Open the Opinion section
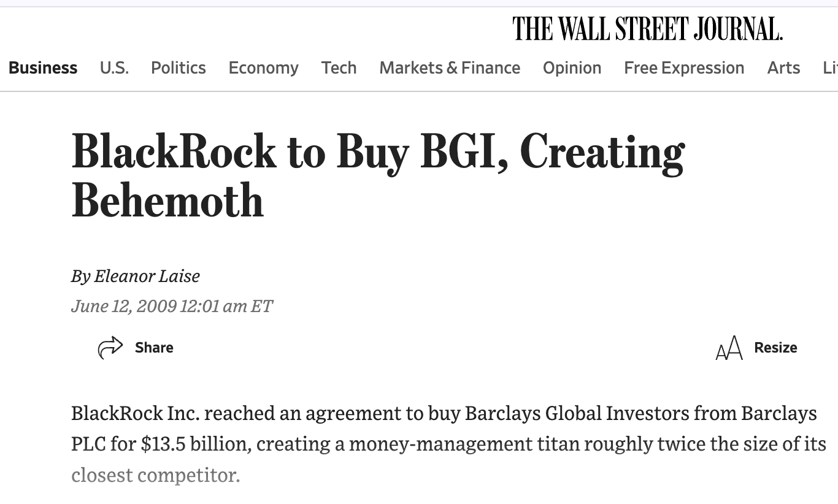Image resolution: width=838 pixels, height=504 pixels. coord(572,67)
